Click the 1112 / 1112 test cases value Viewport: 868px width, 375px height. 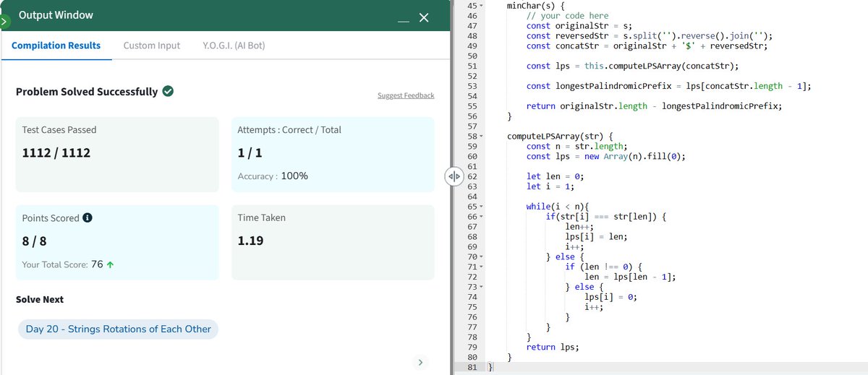point(56,153)
